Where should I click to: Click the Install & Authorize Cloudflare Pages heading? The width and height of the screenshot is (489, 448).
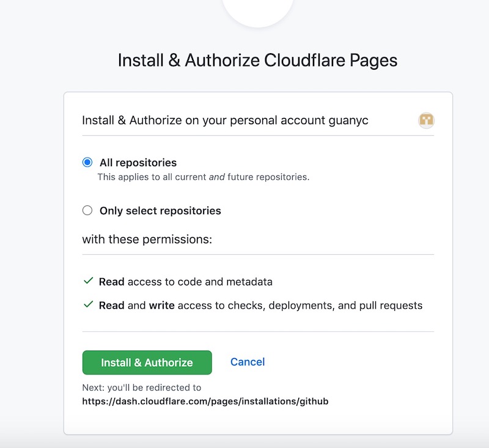[257, 60]
